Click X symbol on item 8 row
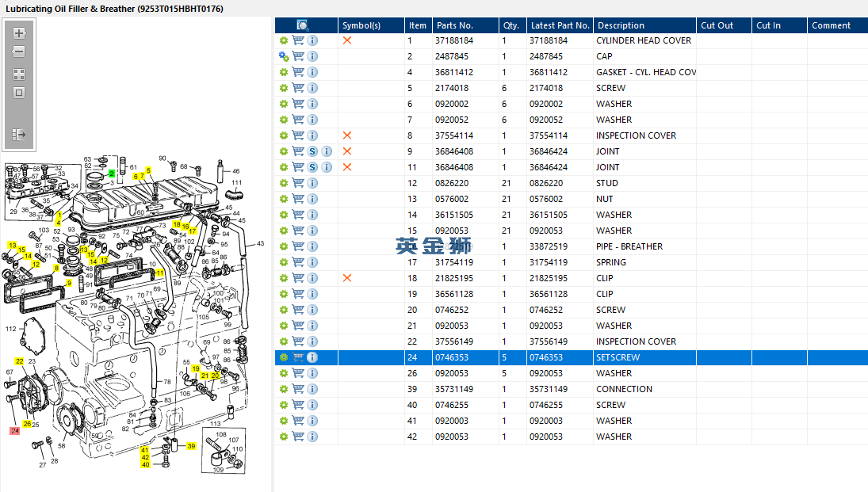The image size is (868, 492). point(347,135)
